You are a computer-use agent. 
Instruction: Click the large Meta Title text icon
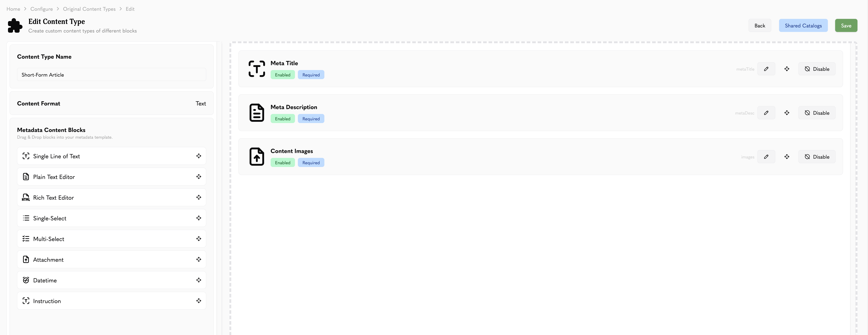(x=257, y=69)
